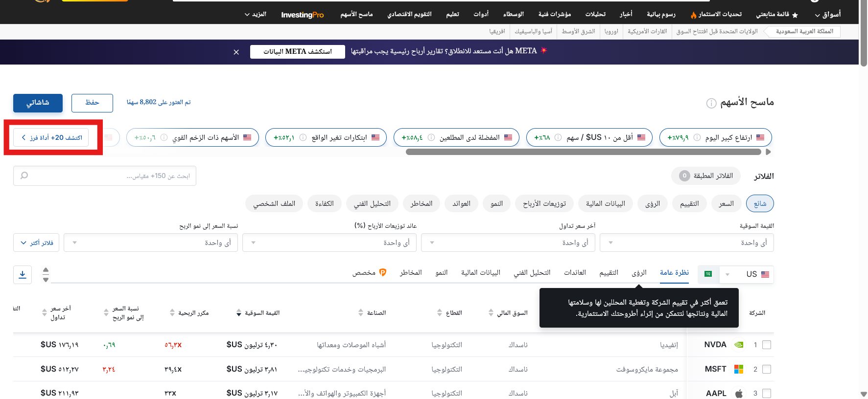868x399 pixels.
Task: Click the إنفيديا company name
Action: 669,345
